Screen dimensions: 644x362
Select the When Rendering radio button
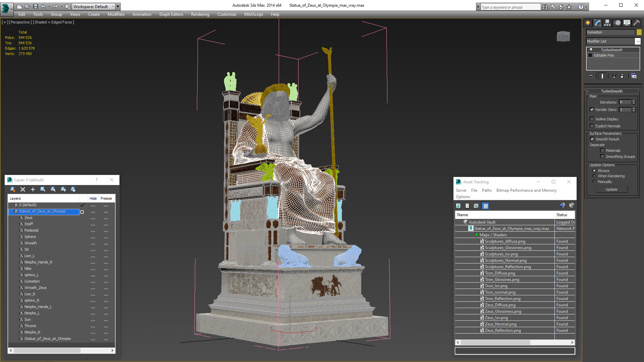pos(594,176)
